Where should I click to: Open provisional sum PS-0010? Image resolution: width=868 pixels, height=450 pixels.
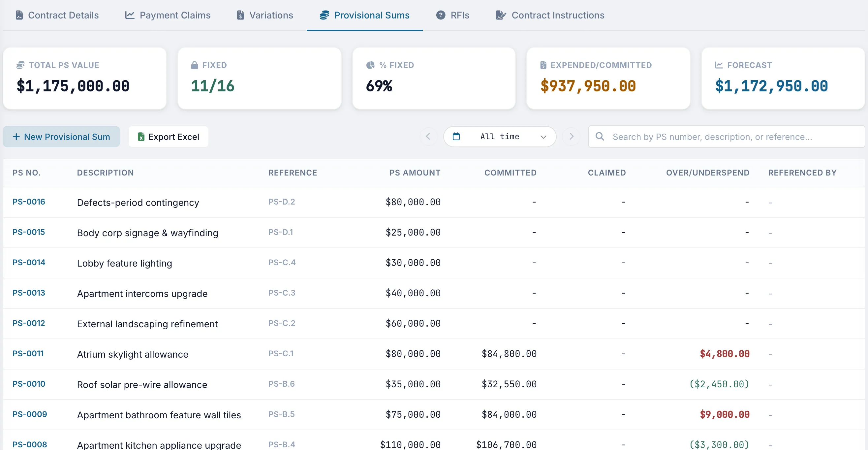[29, 384]
